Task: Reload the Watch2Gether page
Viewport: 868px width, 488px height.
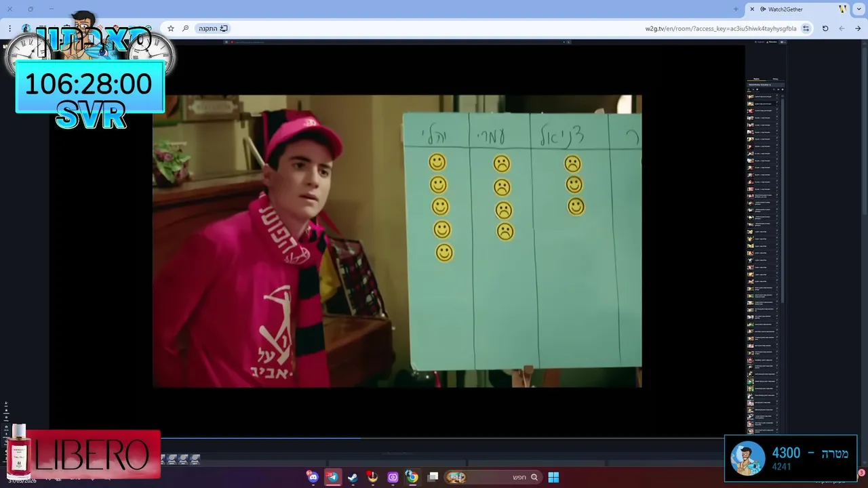Action: coord(825,28)
